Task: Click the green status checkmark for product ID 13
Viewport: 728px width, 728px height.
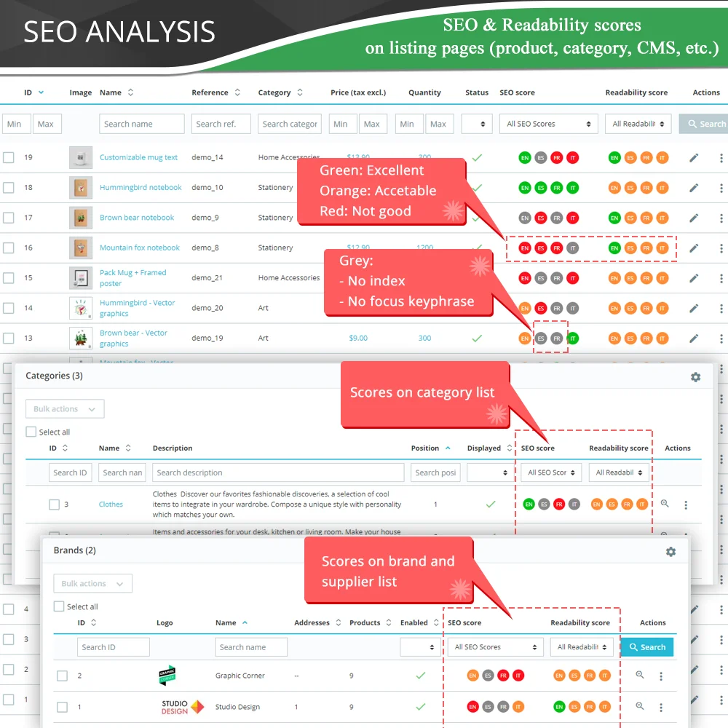Action: pos(477,338)
